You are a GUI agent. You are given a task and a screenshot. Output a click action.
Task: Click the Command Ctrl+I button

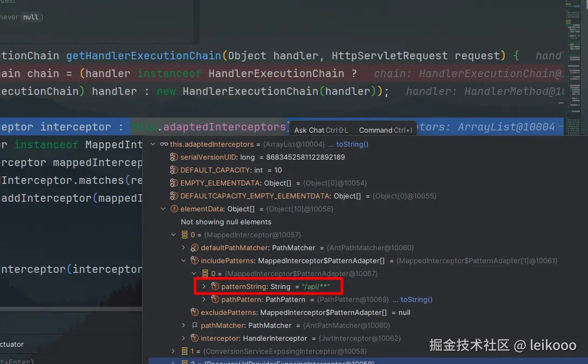click(386, 130)
